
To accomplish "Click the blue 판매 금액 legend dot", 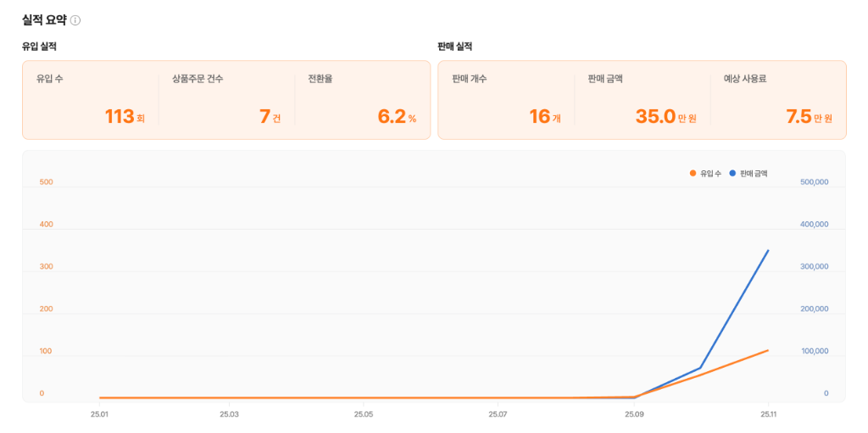I will (x=732, y=173).
